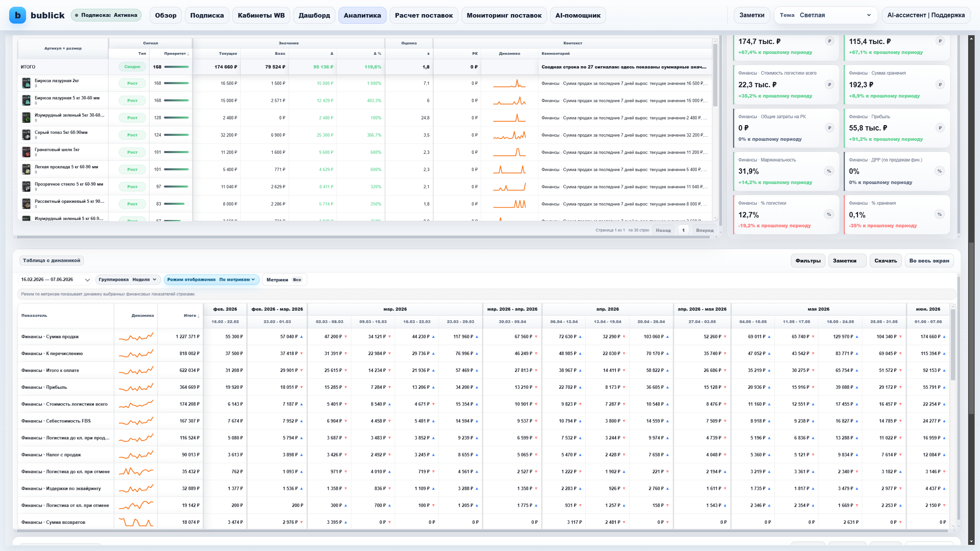Toggle the Метрики Все filter chip

pos(284,280)
